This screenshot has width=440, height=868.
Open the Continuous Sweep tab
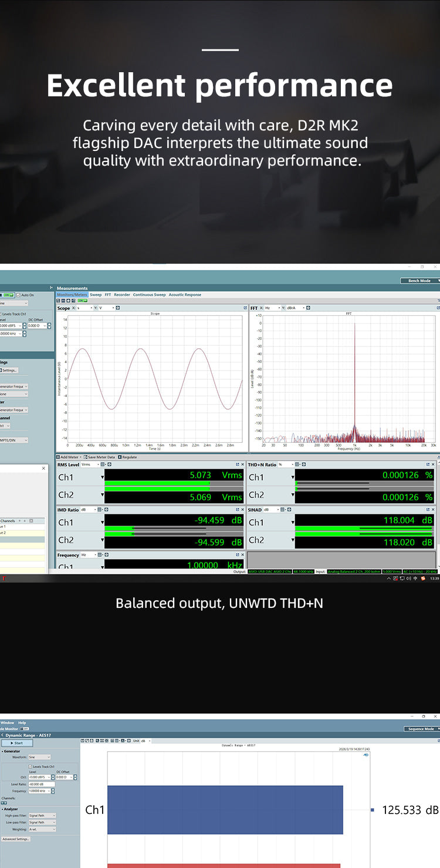(x=150, y=295)
